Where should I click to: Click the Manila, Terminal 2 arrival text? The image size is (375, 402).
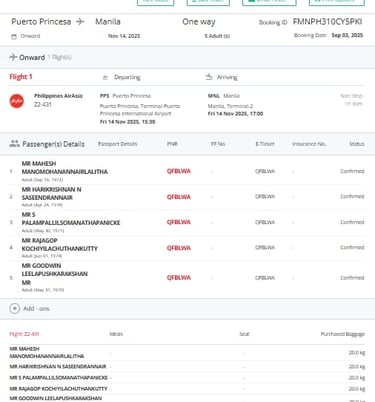pyautogui.click(x=230, y=106)
